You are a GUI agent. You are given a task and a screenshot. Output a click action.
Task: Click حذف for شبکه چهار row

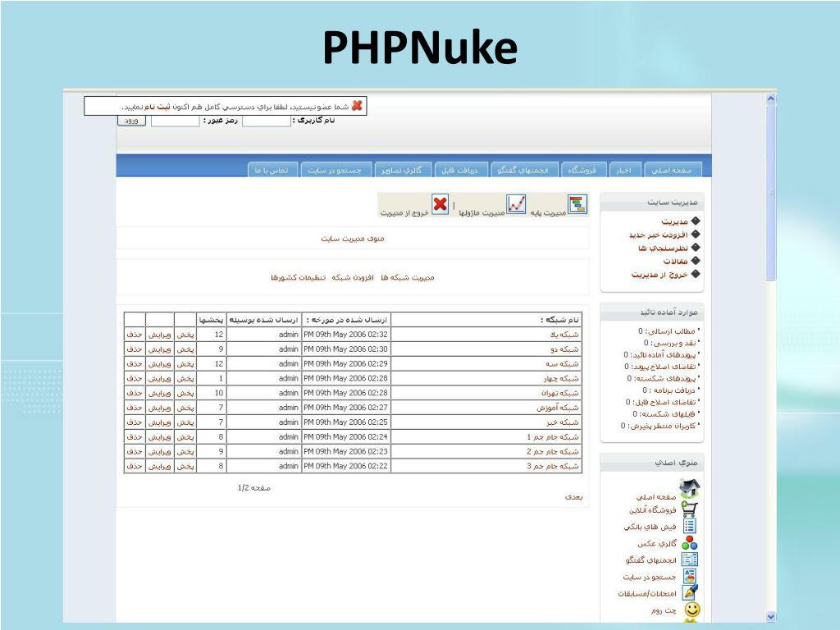(135, 378)
